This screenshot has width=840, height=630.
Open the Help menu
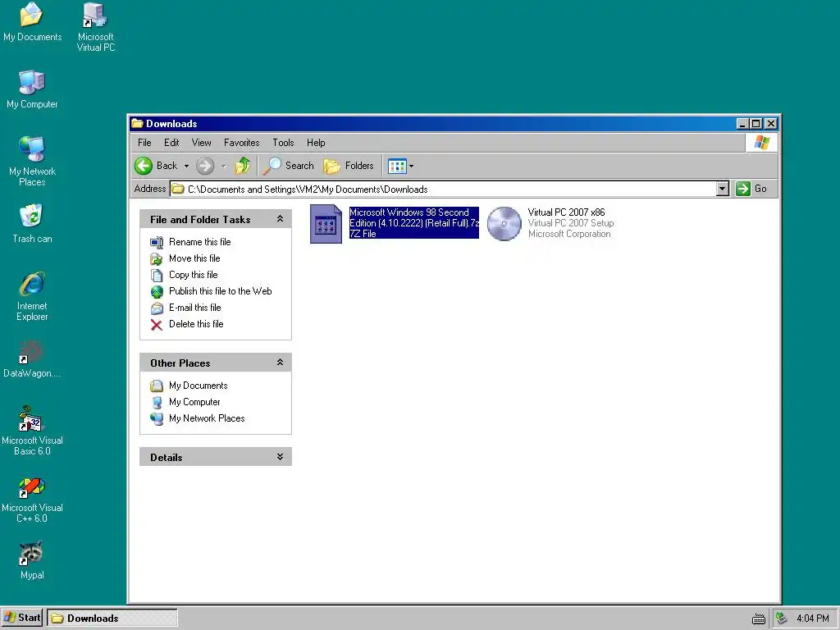(316, 143)
